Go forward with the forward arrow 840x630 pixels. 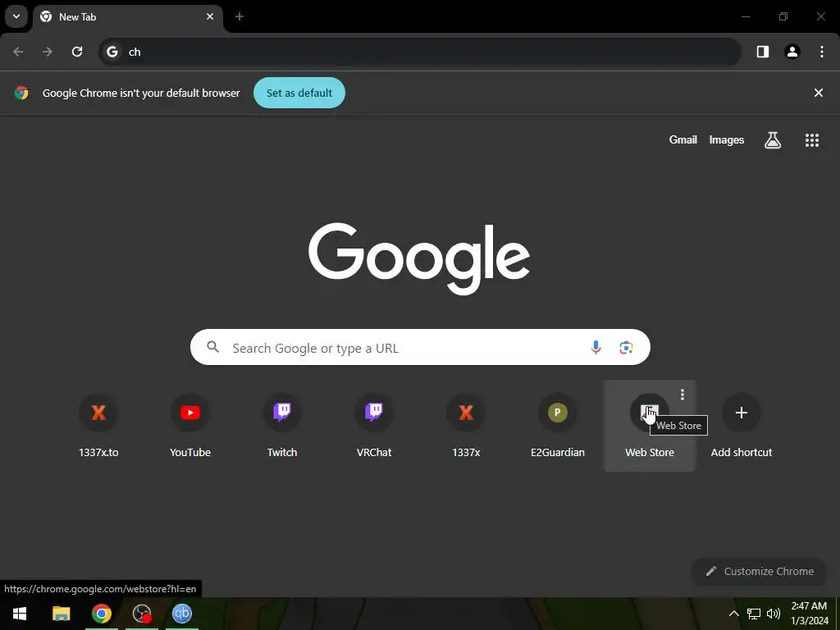(x=48, y=52)
